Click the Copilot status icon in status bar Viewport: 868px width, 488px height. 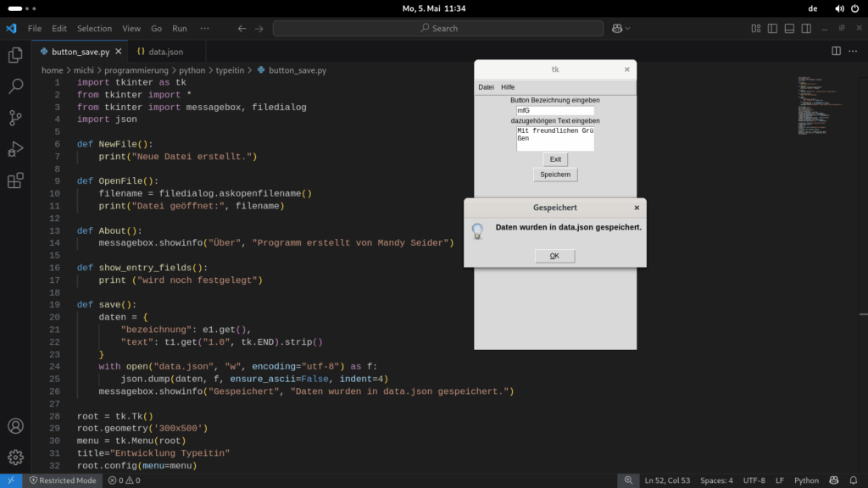pos(834,480)
